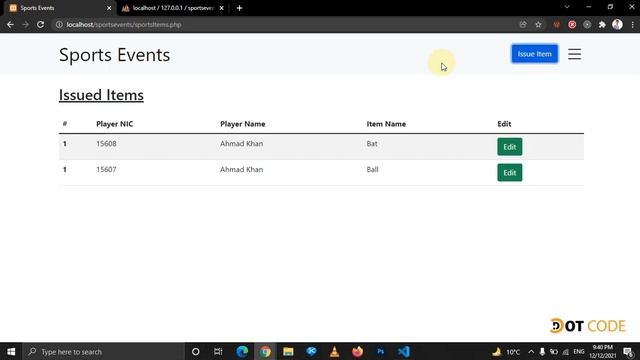Viewport: 640px width, 360px height.
Task: Edit the Ball item row
Action: (509, 173)
